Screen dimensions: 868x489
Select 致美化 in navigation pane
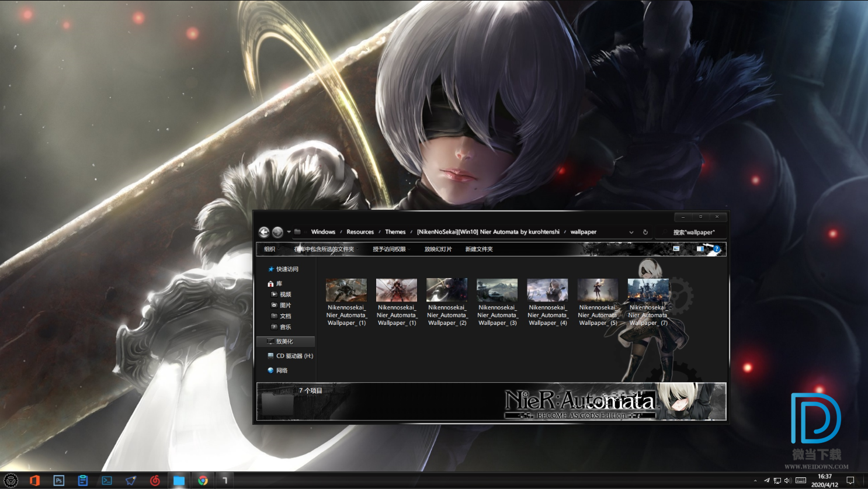pos(286,341)
